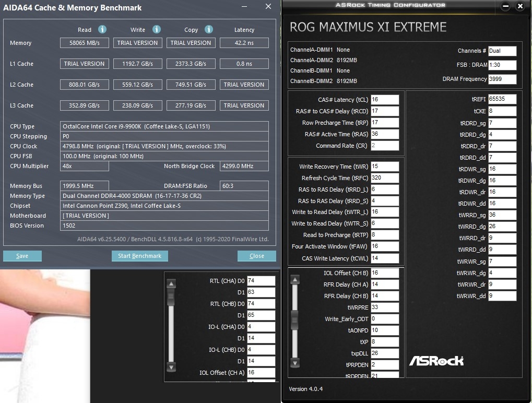The height and width of the screenshot is (403, 532).
Task: Select the tWRWR_dd field
Action: 502,296
